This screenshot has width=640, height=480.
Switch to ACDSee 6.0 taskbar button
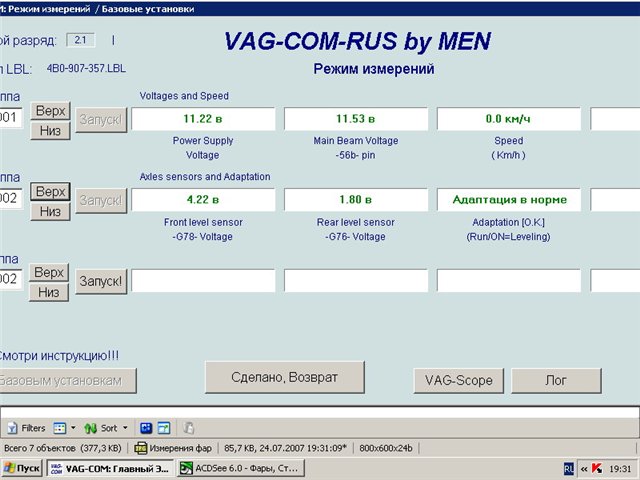point(241,468)
